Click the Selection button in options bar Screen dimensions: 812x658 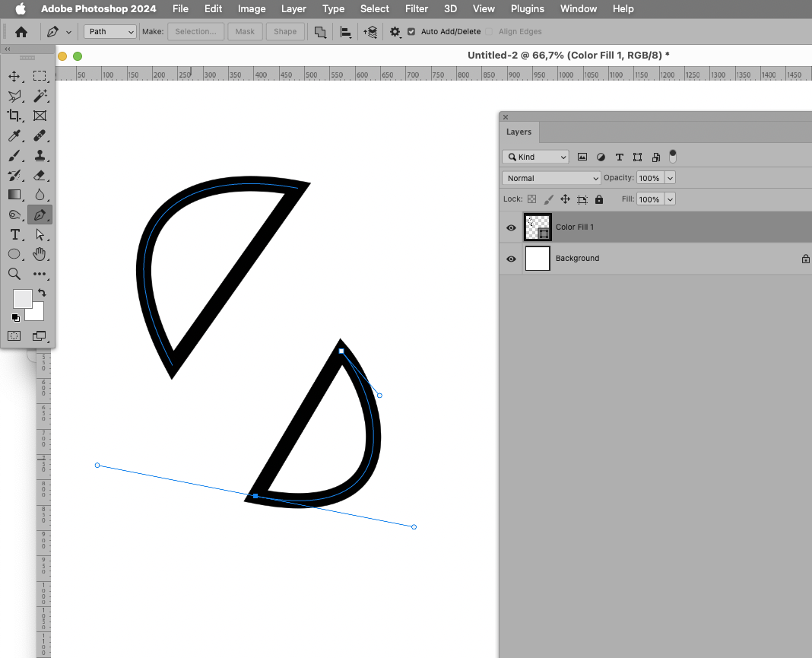(196, 31)
